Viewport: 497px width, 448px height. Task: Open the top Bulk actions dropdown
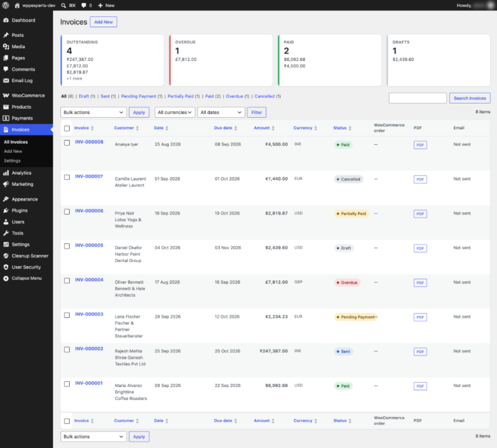pos(93,112)
